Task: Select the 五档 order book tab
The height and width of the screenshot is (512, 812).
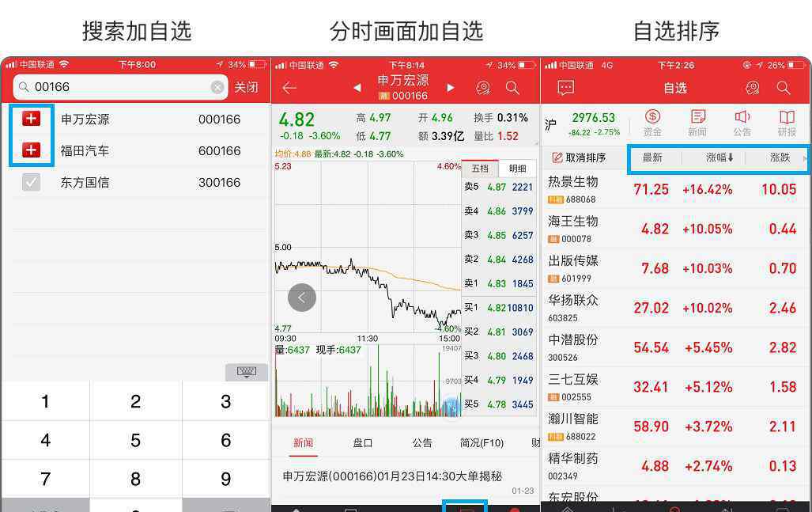Action: (x=480, y=169)
